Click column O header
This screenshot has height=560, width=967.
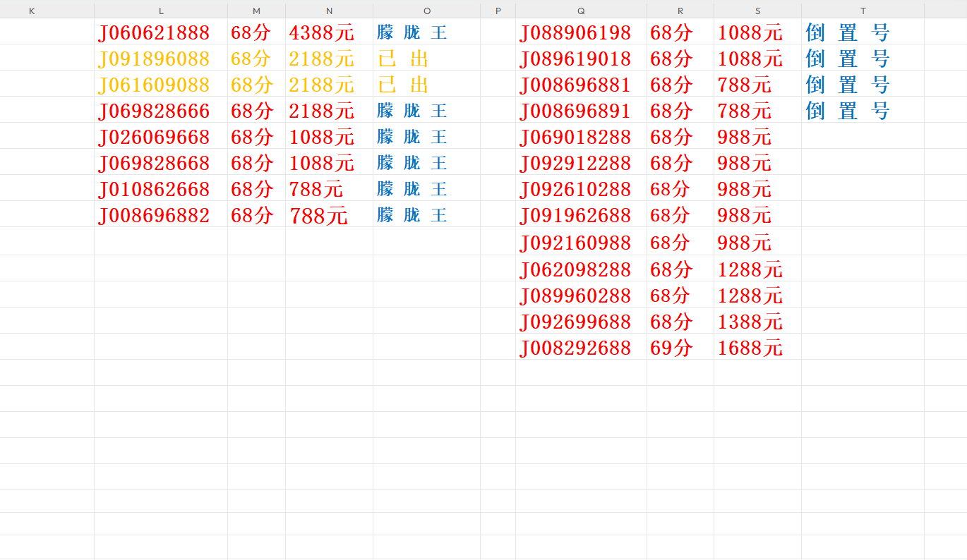pyautogui.click(x=426, y=11)
